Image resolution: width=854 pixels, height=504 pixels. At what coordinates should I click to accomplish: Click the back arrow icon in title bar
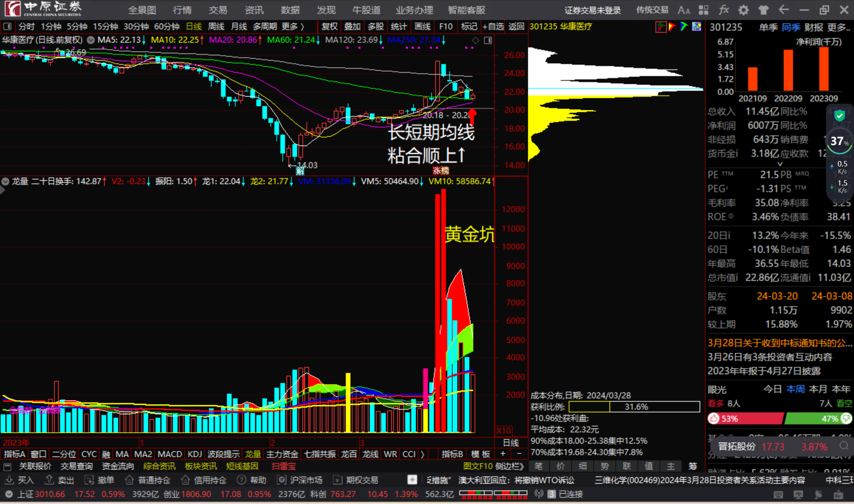click(784, 10)
